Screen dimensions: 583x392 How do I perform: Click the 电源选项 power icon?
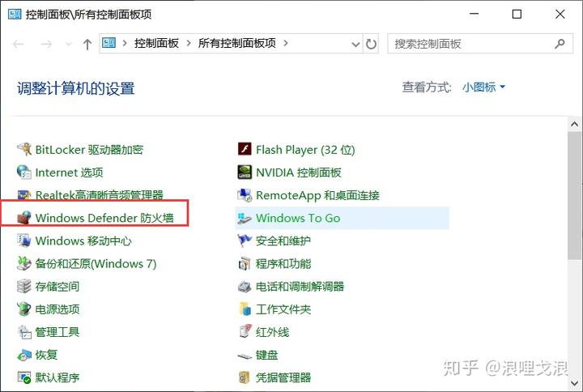point(24,309)
